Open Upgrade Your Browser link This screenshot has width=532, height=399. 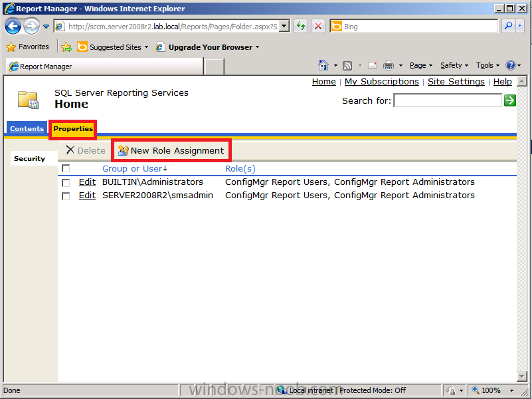click(207, 47)
